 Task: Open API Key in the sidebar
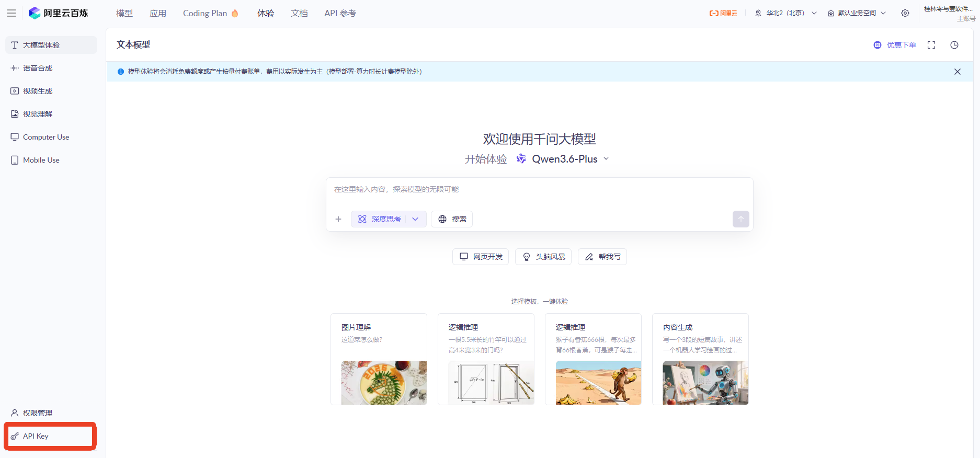36,436
